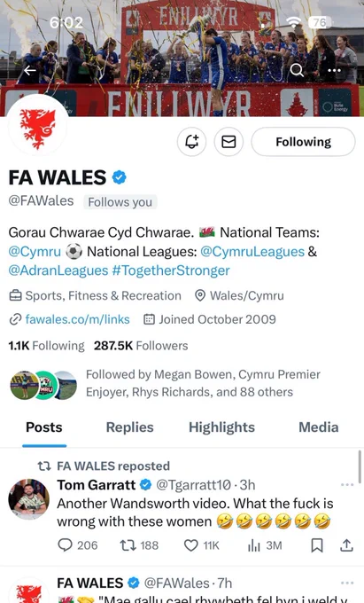The width and height of the screenshot is (364, 603).
Task: Visit the fawales.co/m/links website link
Action: coord(77,319)
